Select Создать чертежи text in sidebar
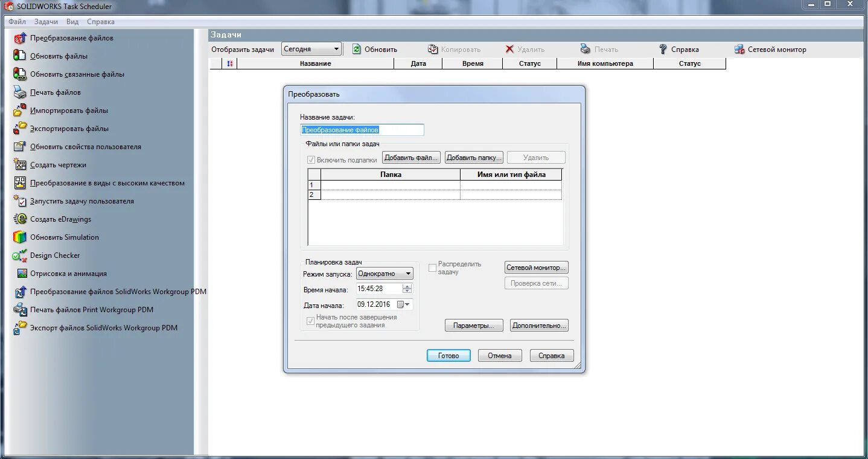Image resolution: width=868 pixels, height=459 pixels. [x=58, y=165]
